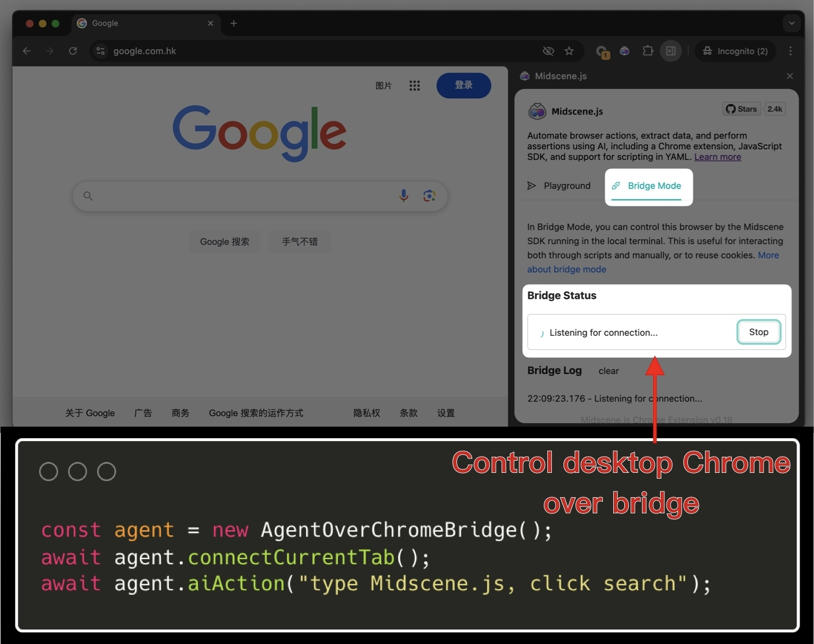
Task: Stop the bridge listening connection
Action: click(758, 332)
